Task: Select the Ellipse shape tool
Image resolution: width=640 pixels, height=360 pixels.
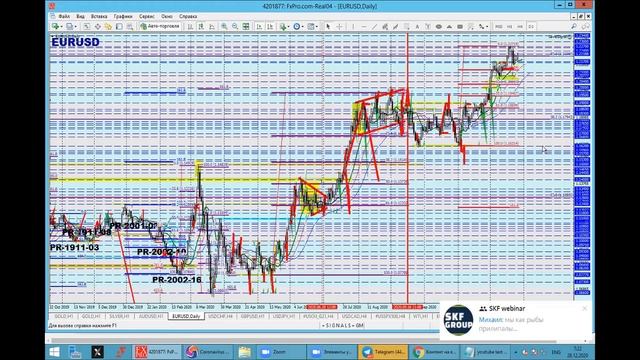Action: click(439, 27)
